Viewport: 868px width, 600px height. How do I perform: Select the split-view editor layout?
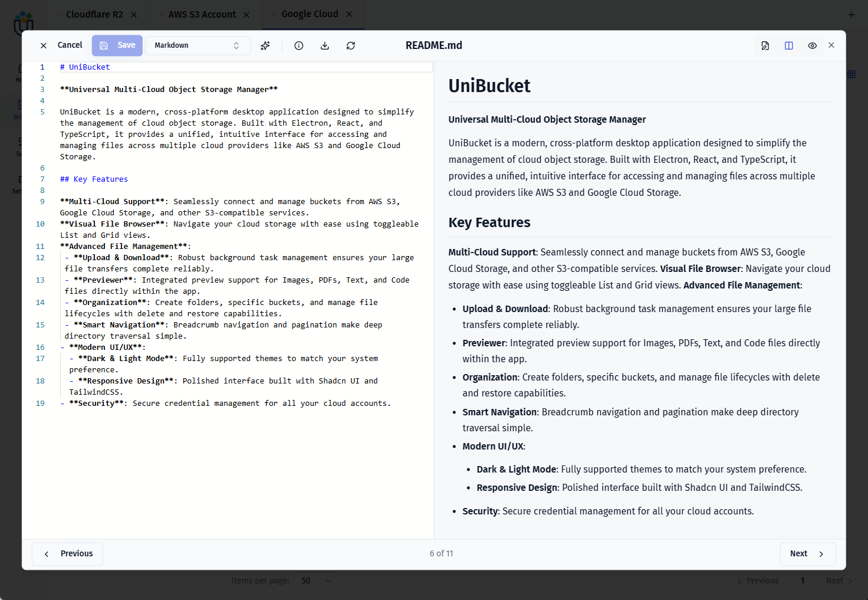point(788,45)
